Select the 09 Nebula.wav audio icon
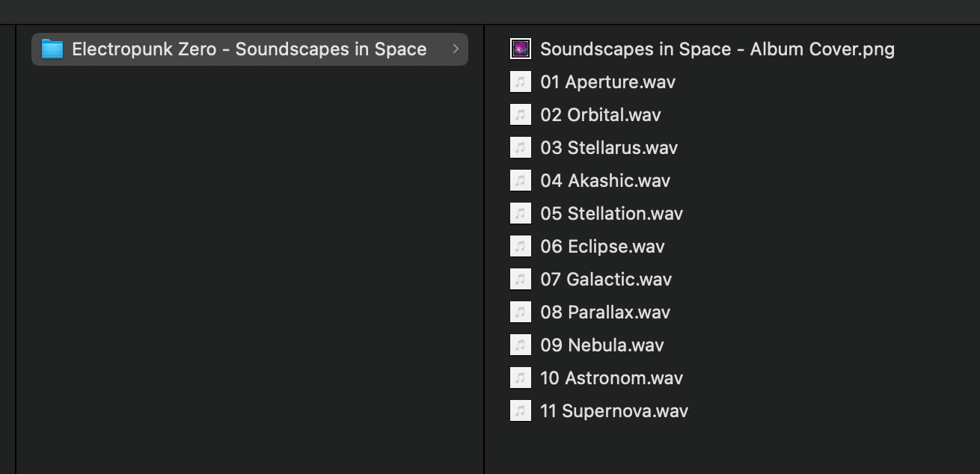980x474 pixels. pos(521,345)
